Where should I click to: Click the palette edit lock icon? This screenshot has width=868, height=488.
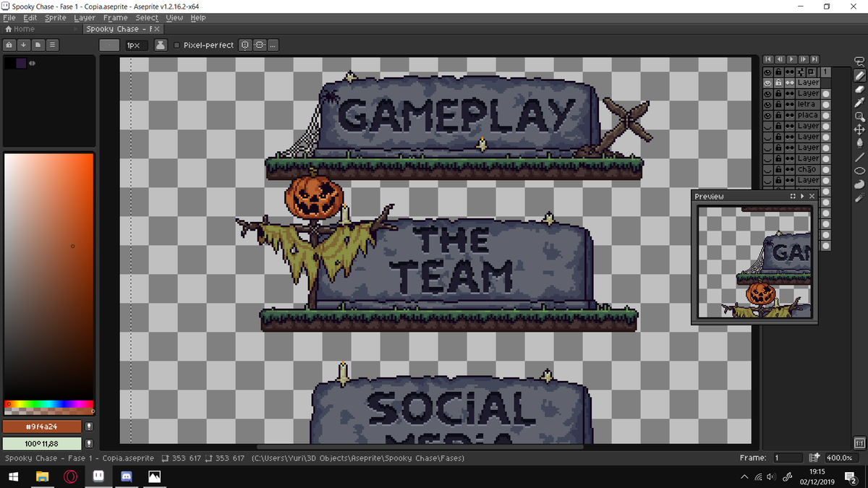(x=9, y=45)
